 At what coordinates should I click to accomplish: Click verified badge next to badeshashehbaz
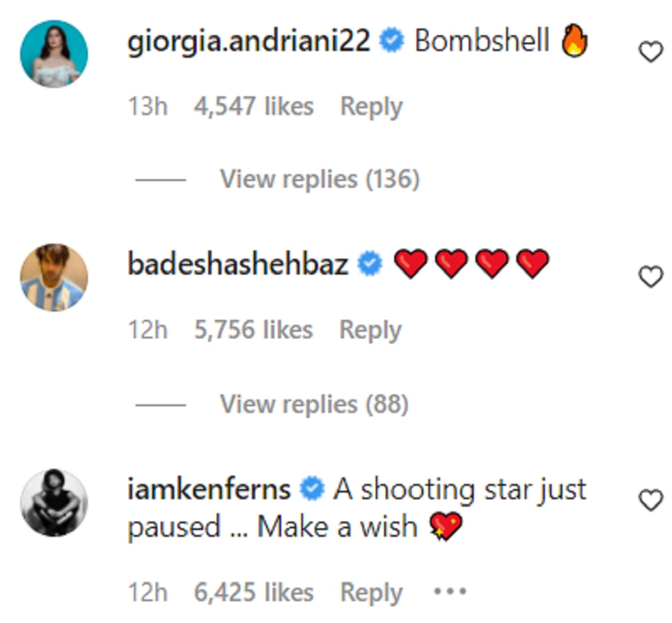click(370, 264)
